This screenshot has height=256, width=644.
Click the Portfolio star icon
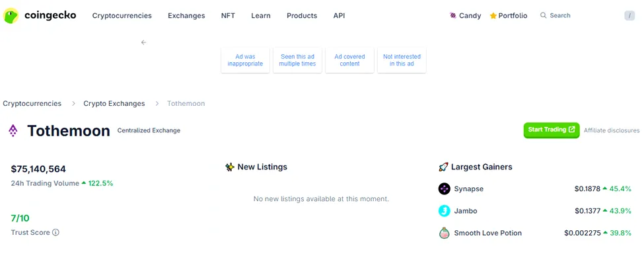tap(493, 16)
